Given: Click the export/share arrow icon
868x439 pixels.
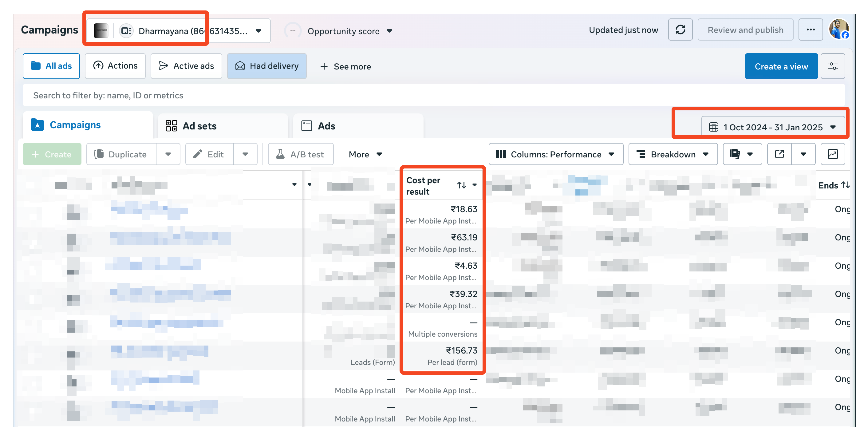Looking at the screenshot, I should [779, 154].
